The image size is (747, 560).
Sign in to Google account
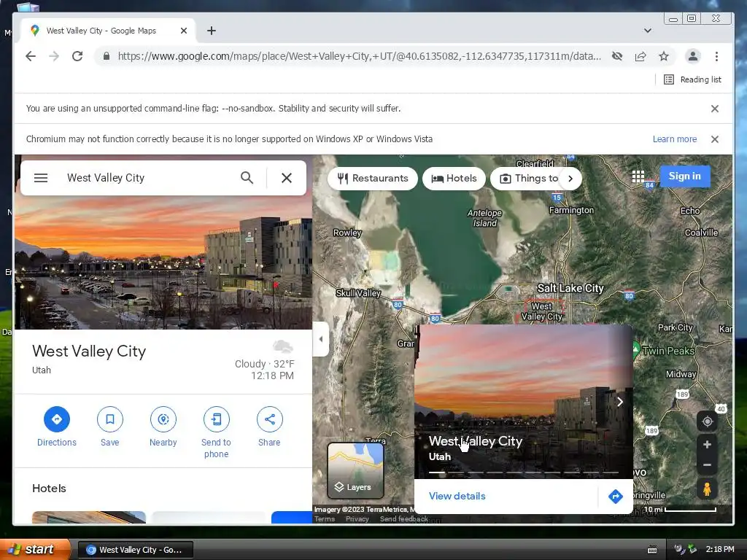coord(685,176)
